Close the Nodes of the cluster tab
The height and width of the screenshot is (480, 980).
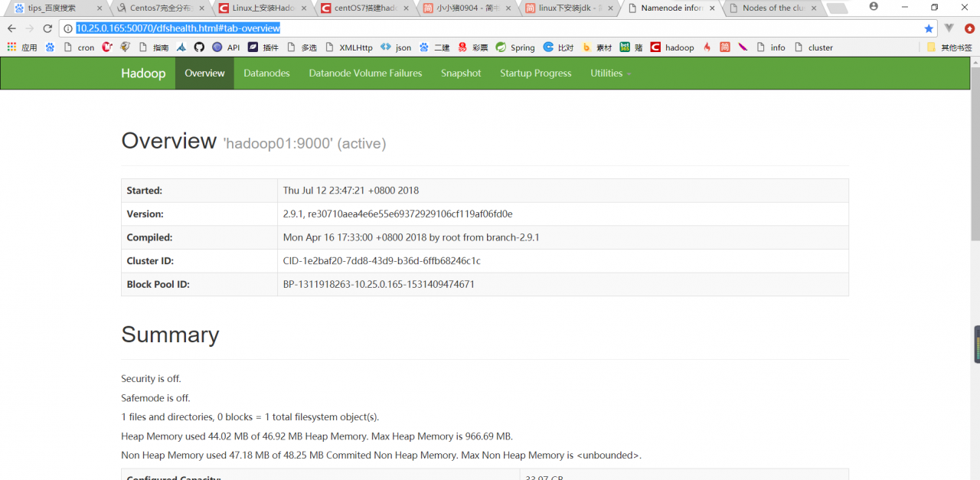[814, 8]
